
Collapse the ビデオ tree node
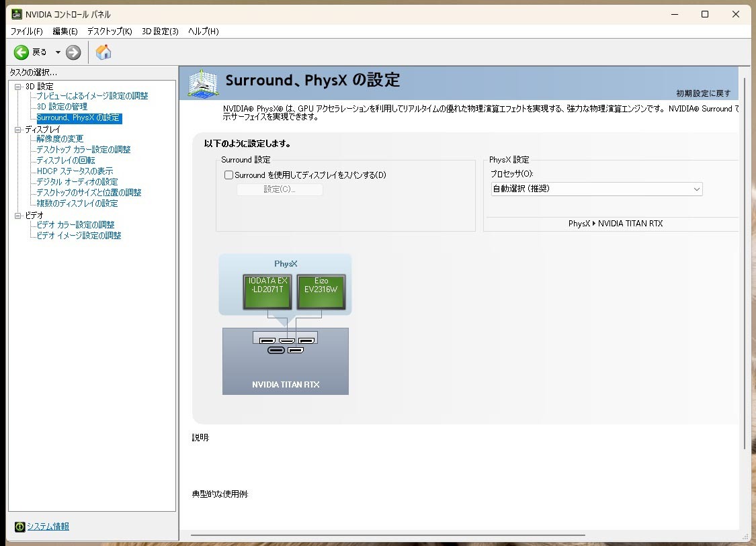[x=18, y=216]
